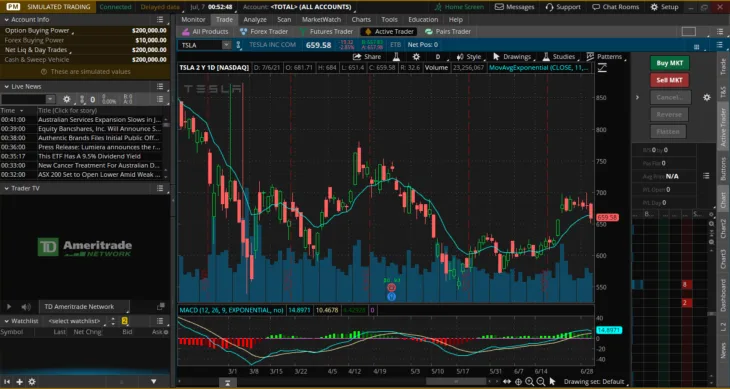This screenshot has height=389, width=730.
Task: Open the Drawing set Default selector
Action: click(594, 382)
